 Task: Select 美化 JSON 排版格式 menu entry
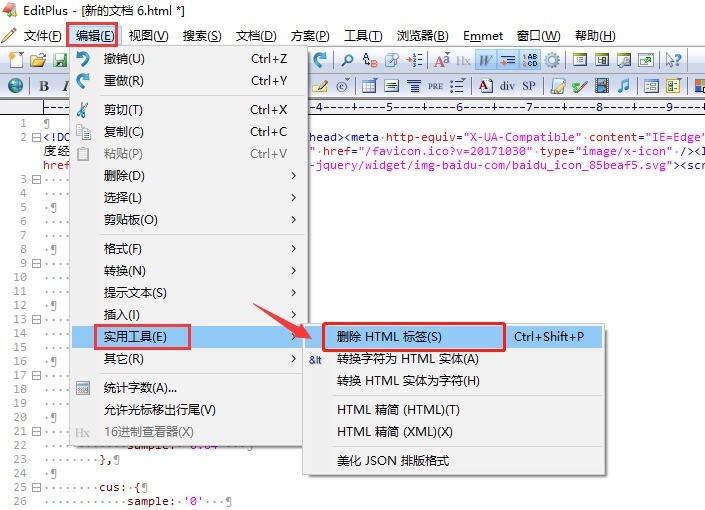(x=393, y=461)
